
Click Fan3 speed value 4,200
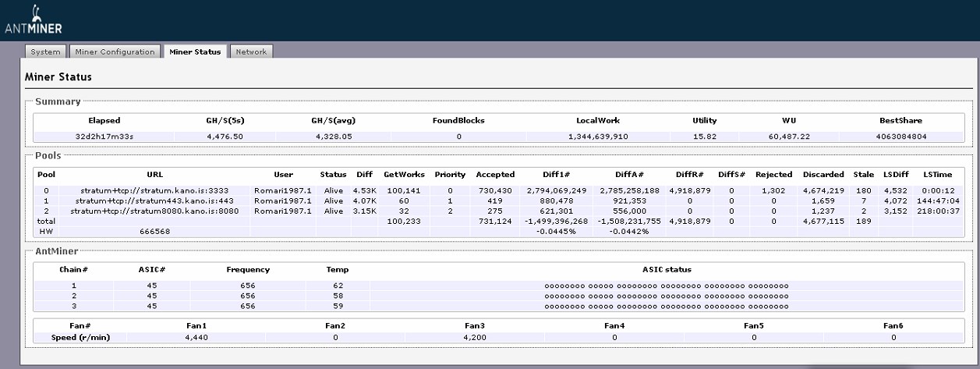(x=475, y=338)
